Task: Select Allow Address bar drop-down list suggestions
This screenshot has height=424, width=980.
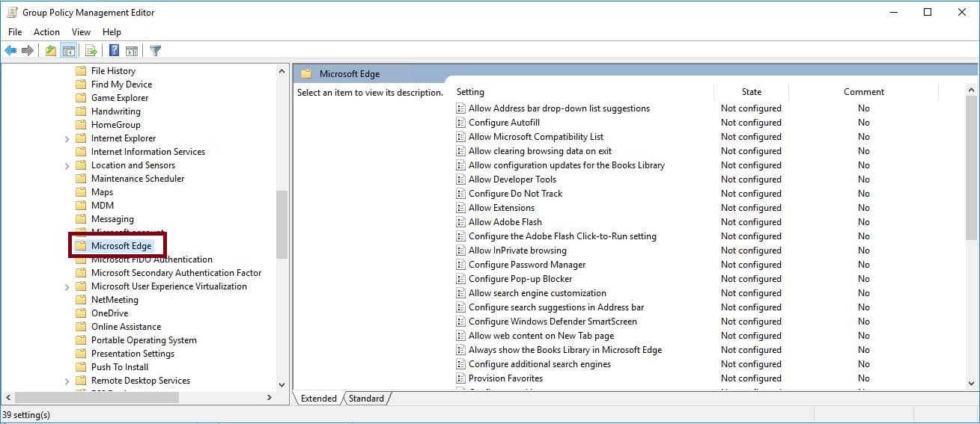Action: click(x=559, y=108)
